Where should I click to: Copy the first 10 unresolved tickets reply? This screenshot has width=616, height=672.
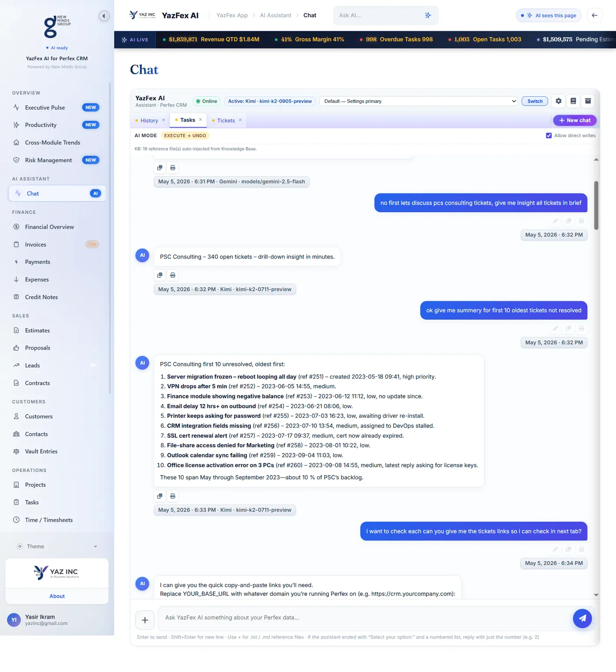point(160,496)
